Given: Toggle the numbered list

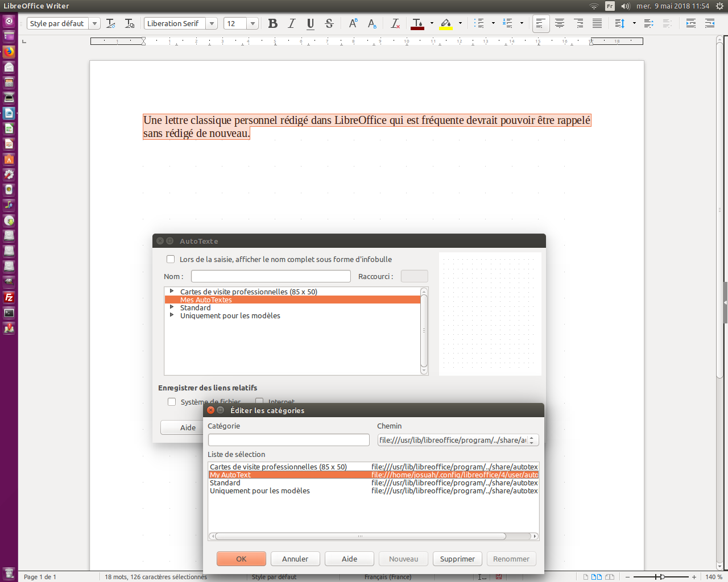Looking at the screenshot, I should [508, 23].
